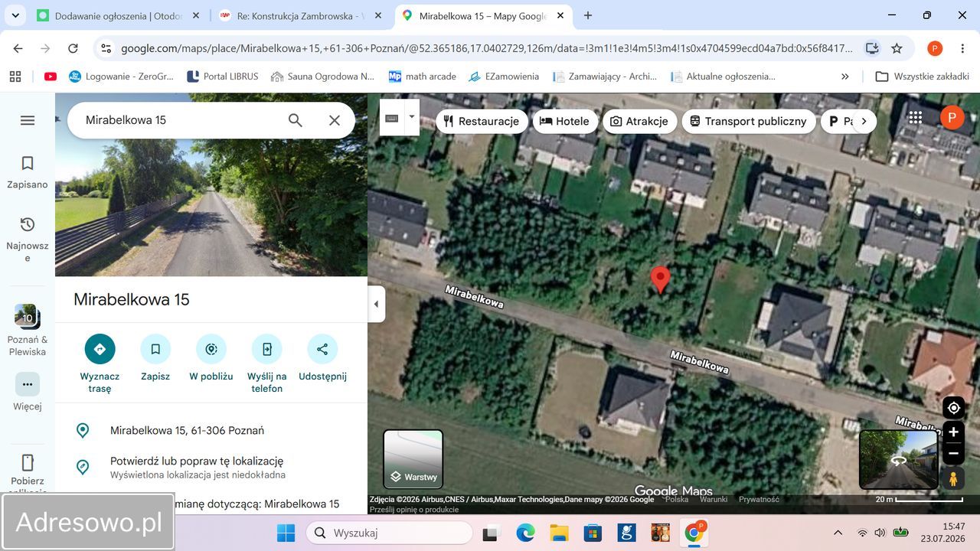Select the Transport publiczny chip
This screenshot has height=551, width=980.
748,121
